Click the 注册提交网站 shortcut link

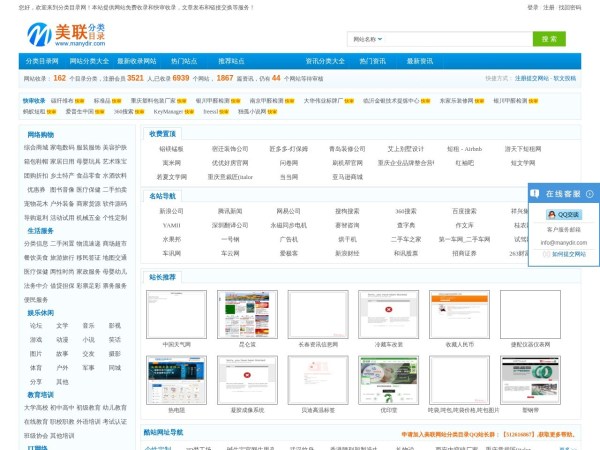coord(532,78)
